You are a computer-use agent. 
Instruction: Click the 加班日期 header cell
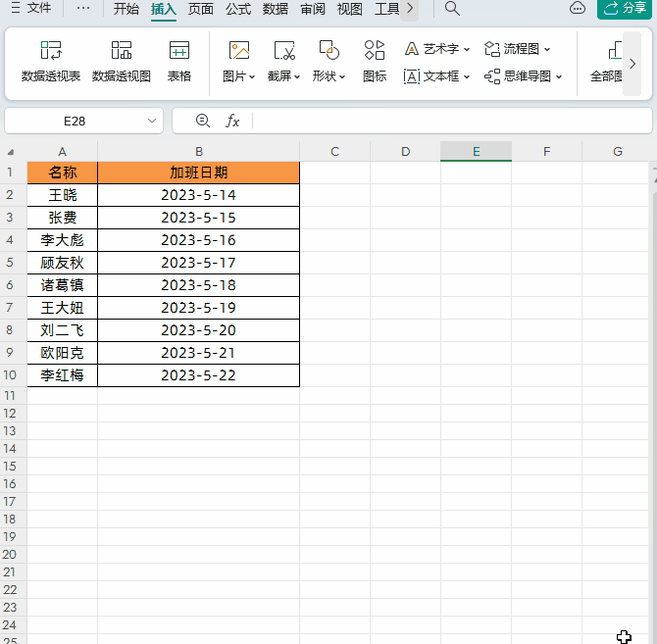pos(199,173)
